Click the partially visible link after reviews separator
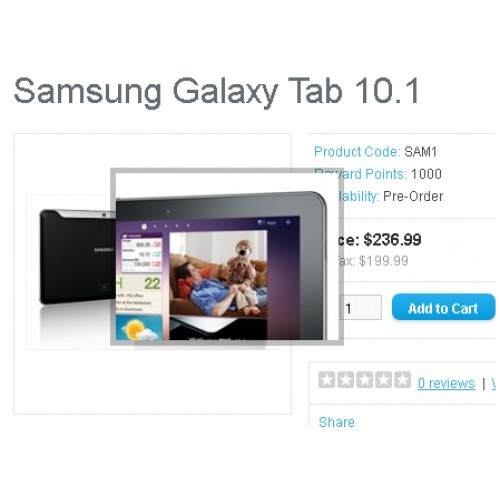500x500 pixels. [494, 383]
